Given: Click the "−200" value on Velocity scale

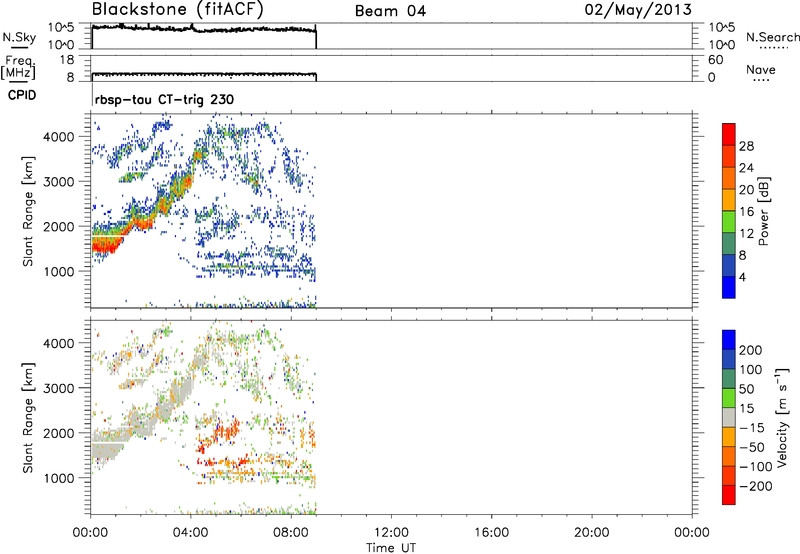Looking at the screenshot, I should coord(756,486).
